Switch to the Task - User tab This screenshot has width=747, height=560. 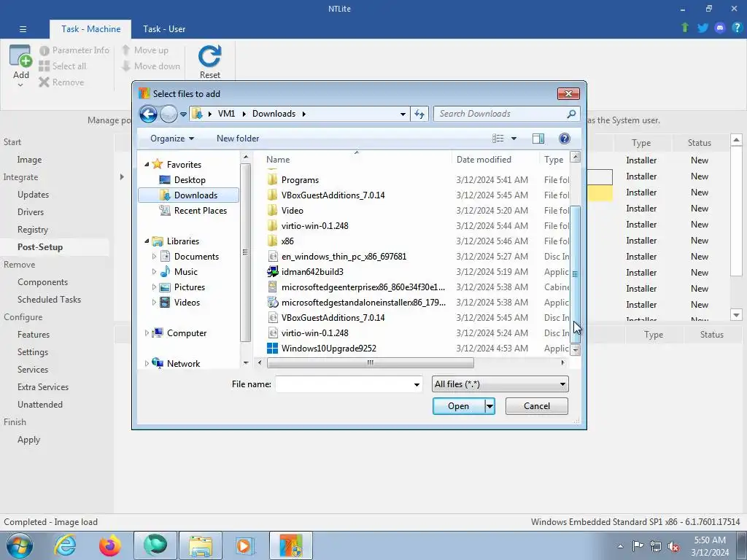164,29
